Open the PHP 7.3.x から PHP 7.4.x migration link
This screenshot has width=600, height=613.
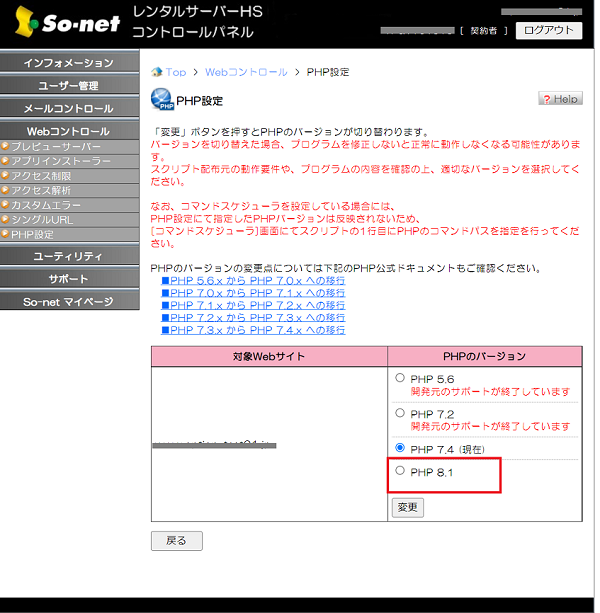pos(257,329)
